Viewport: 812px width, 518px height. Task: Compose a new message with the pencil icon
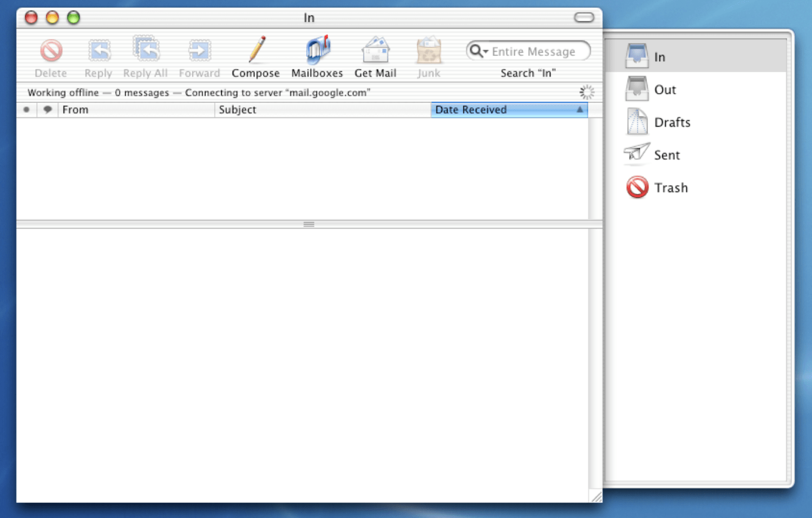pyautogui.click(x=256, y=50)
